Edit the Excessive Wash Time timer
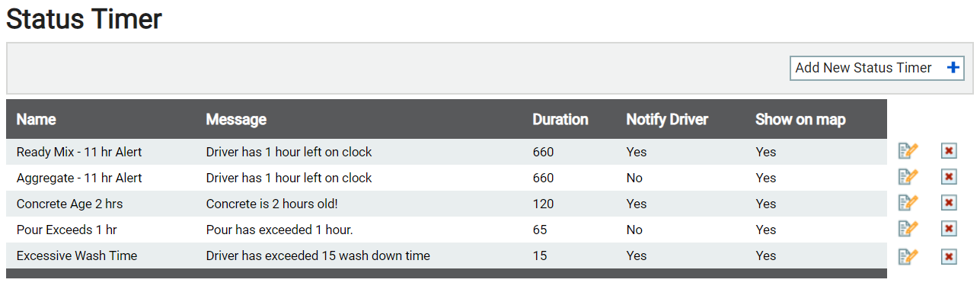 908,255
